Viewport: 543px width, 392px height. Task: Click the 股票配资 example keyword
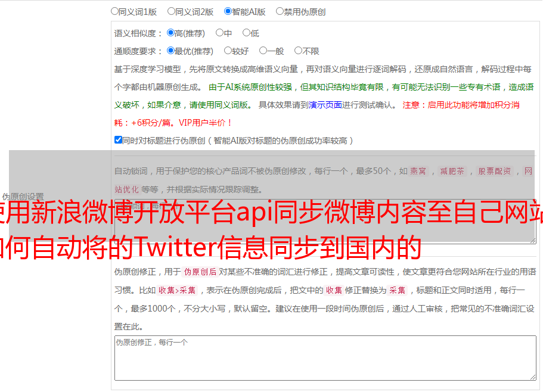(495, 171)
